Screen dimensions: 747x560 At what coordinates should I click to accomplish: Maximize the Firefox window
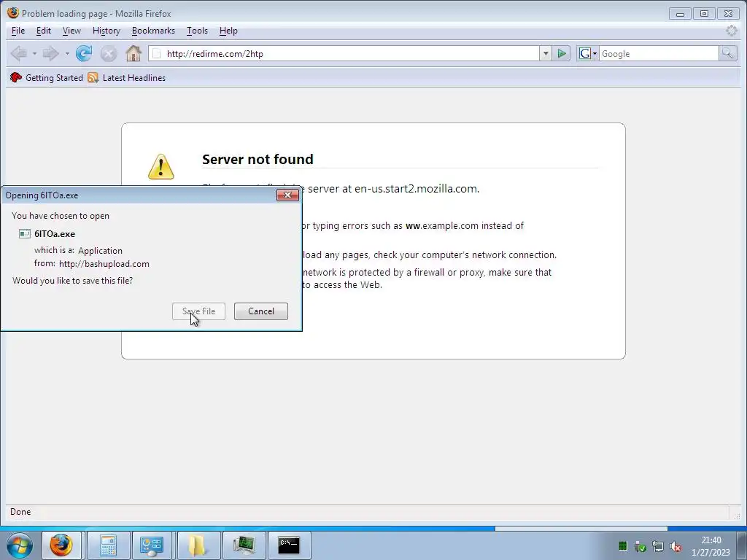point(704,13)
